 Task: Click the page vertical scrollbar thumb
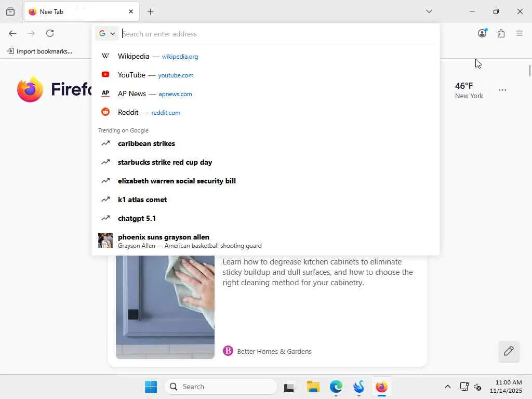(529, 70)
